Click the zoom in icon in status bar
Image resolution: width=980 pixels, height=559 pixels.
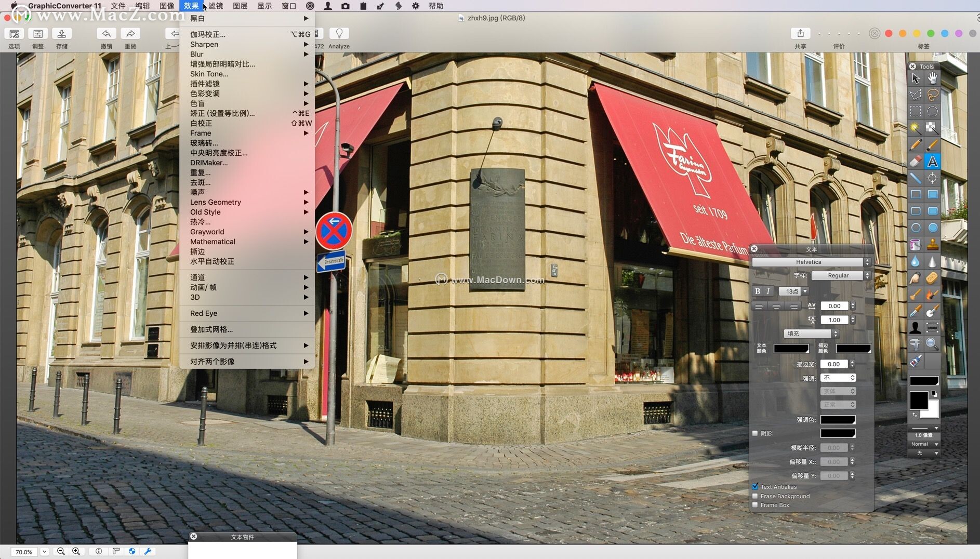click(76, 551)
